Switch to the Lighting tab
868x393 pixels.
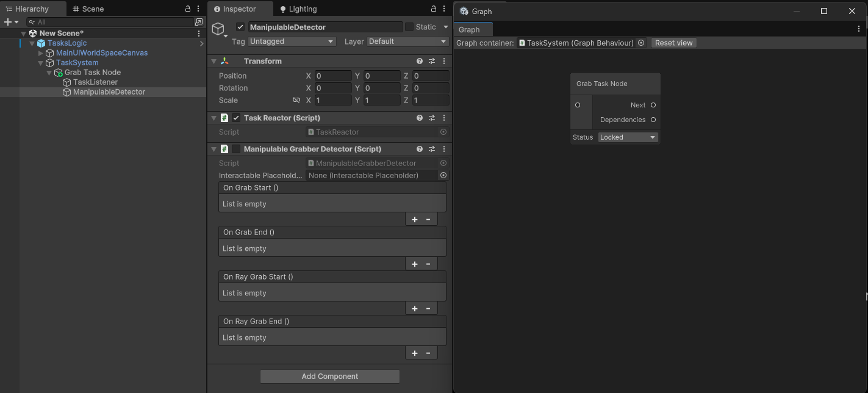pos(298,9)
